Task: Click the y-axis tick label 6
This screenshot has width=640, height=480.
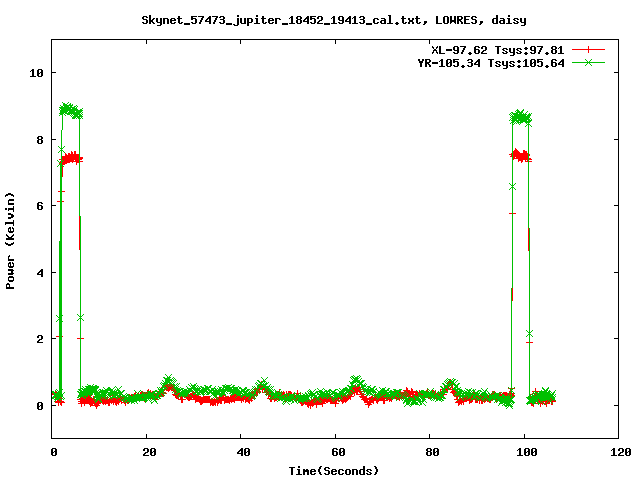Action: (40, 206)
